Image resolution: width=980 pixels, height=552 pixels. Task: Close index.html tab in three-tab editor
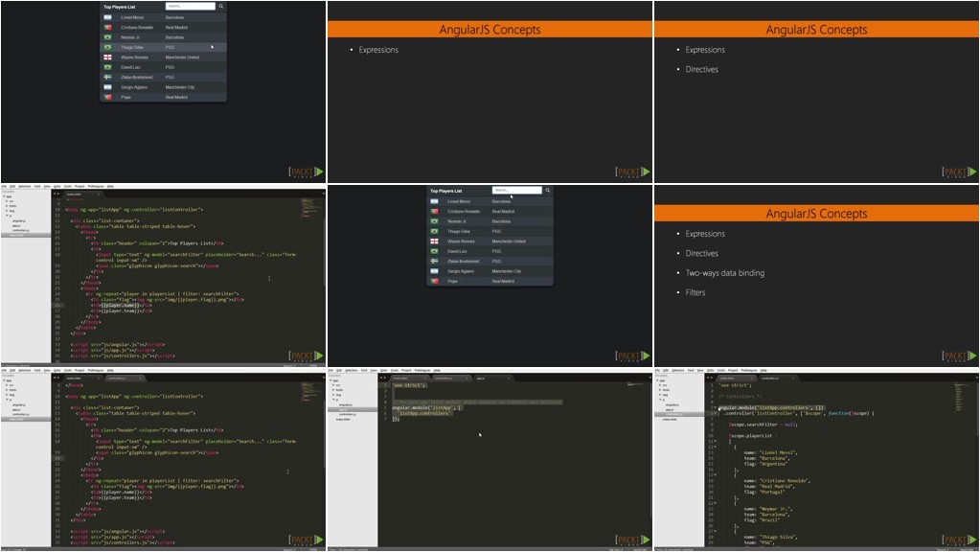425,379
